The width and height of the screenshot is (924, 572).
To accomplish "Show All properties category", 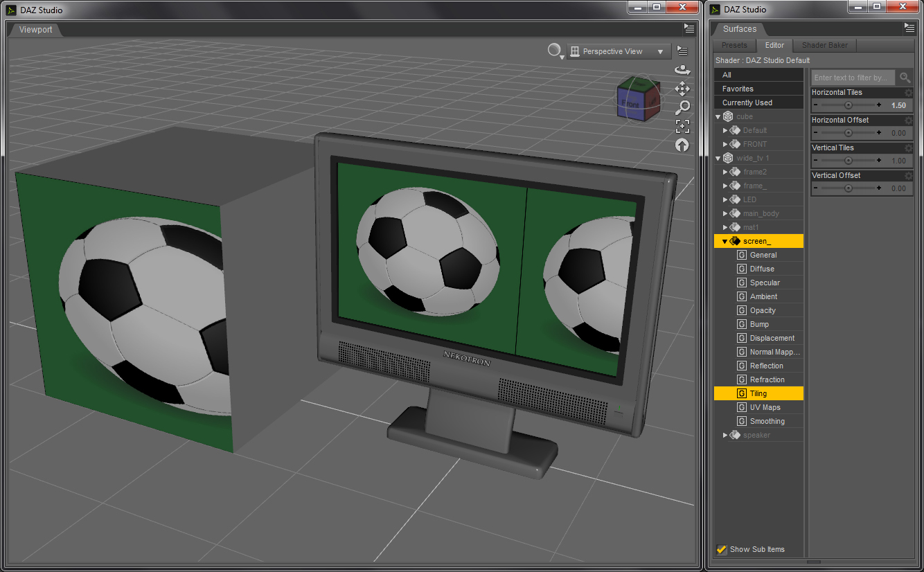I will 758,75.
